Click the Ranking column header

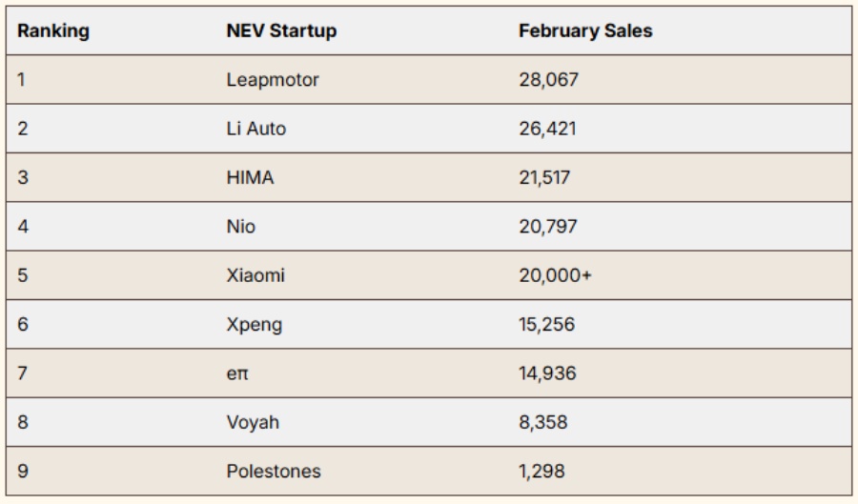click(x=53, y=30)
